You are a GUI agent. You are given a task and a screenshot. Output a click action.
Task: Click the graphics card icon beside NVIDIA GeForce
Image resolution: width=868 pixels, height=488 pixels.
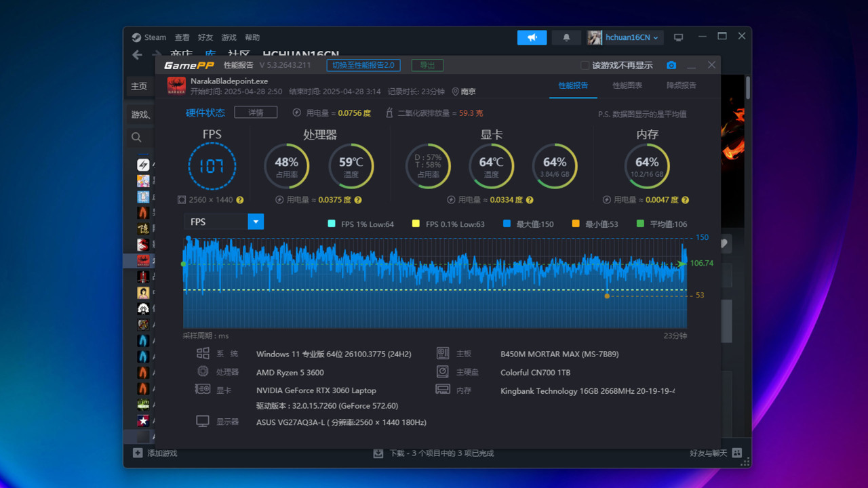[x=202, y=389]
